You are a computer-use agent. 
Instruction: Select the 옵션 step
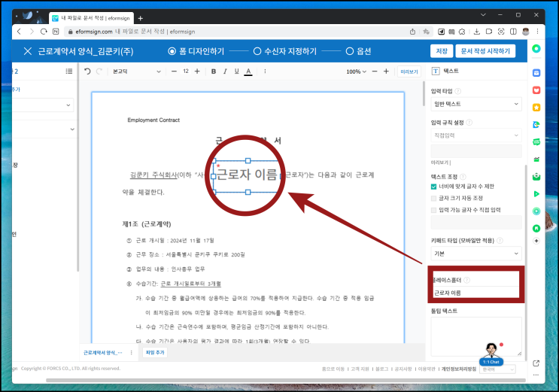point(358,51)
